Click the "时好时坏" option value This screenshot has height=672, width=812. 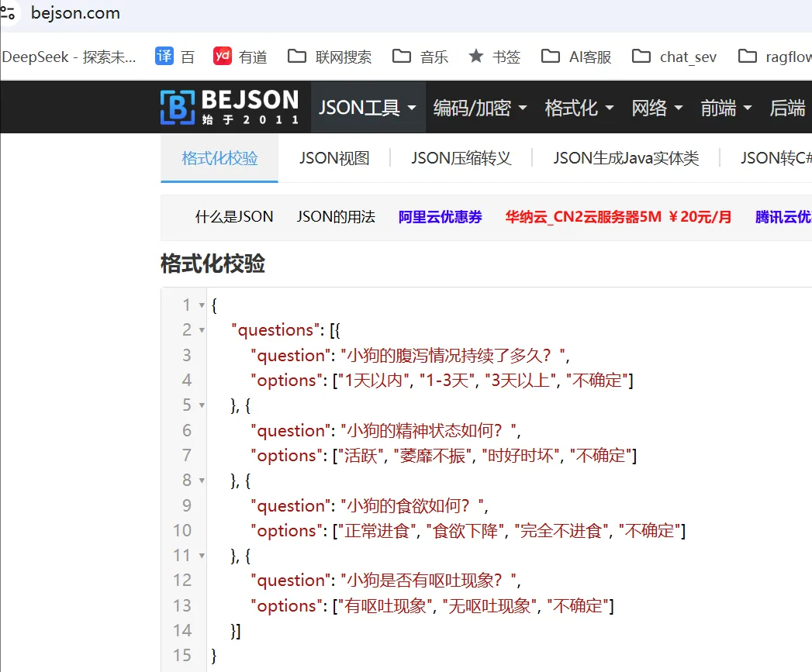tap(521, 456)
